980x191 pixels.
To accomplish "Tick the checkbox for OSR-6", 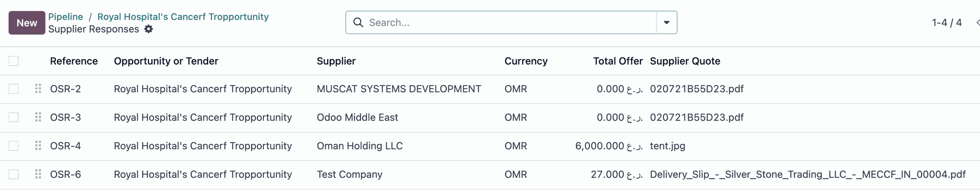I will [x=14, y=174].
